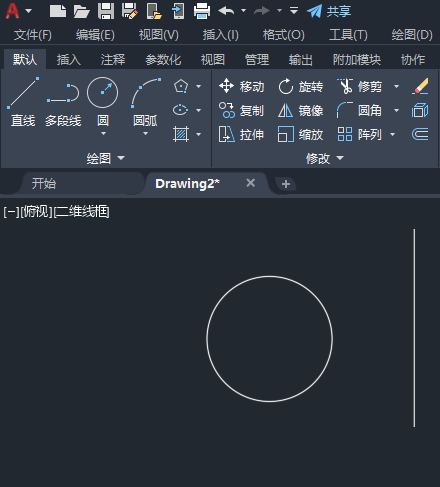Image resolution: width=440 pixels, height=487 pixels.
Task: Open the 格式(O) menu
Action: pos(284,35)
